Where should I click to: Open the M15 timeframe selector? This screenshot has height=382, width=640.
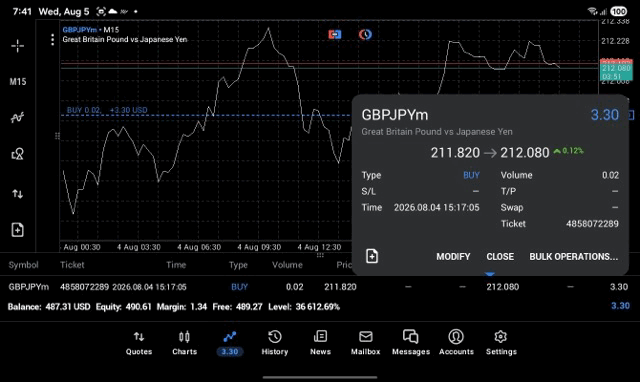18,82
